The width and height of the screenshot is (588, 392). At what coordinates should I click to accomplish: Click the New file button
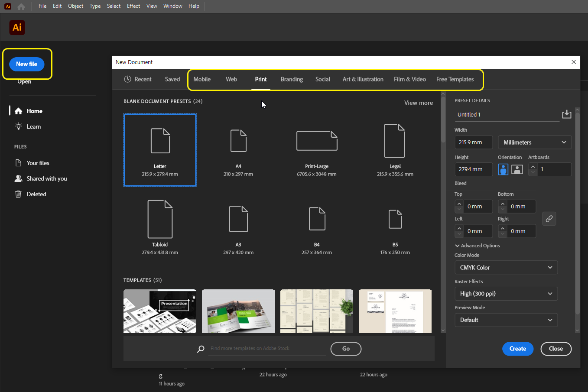27,64
